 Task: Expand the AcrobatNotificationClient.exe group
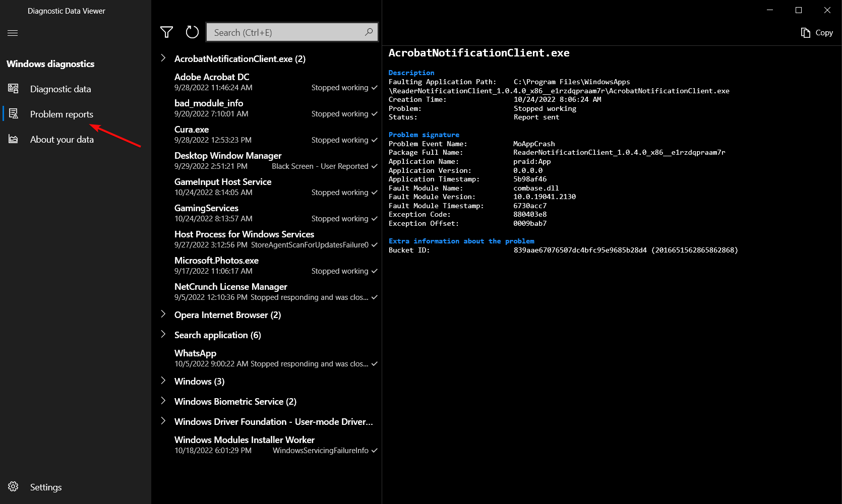click(x=163, y=58)
